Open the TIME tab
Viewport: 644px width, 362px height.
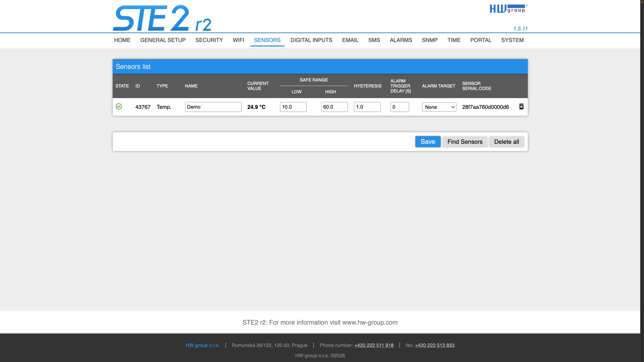(x=454, y=40)
